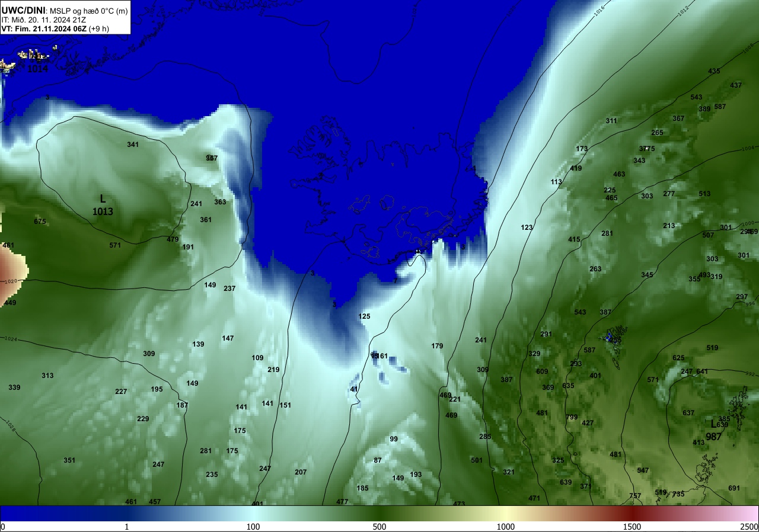759x532 pixels.
Task: Click the freezing level value 691
Action: pos(734,488)
